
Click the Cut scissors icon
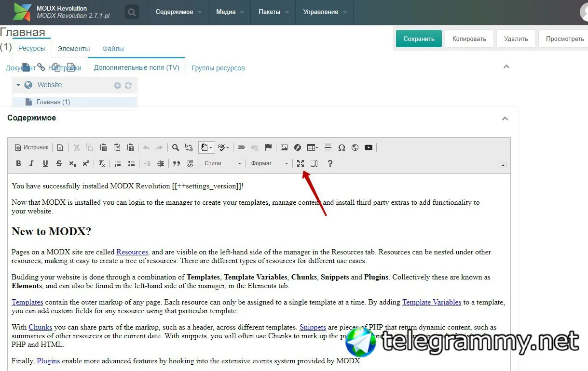point(76,147)
